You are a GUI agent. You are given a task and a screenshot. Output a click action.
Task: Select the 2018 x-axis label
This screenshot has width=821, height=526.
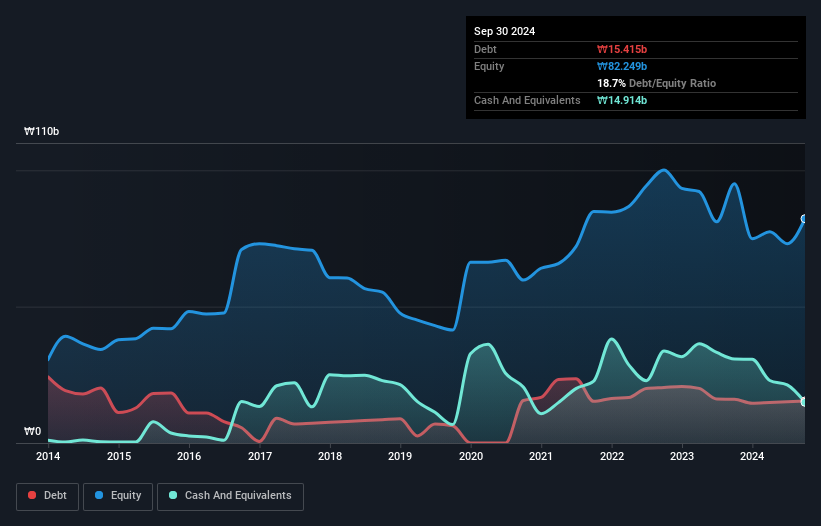[330, 456]
